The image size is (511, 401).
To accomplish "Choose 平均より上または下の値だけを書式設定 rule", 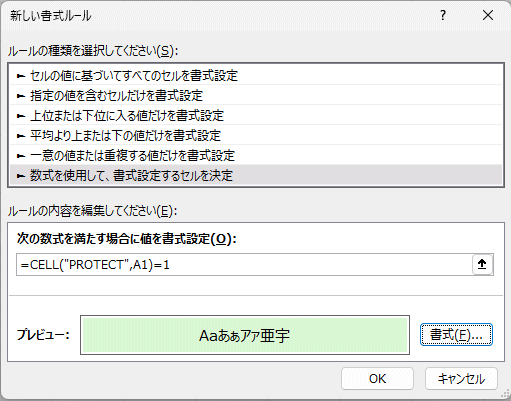I will (x=256, y=136).
